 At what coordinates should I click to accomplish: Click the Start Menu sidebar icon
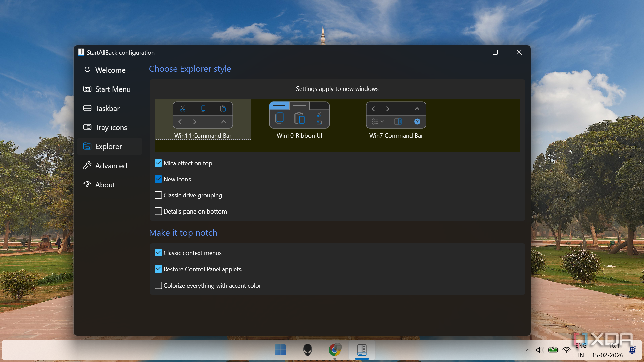(x=87, y=89)
